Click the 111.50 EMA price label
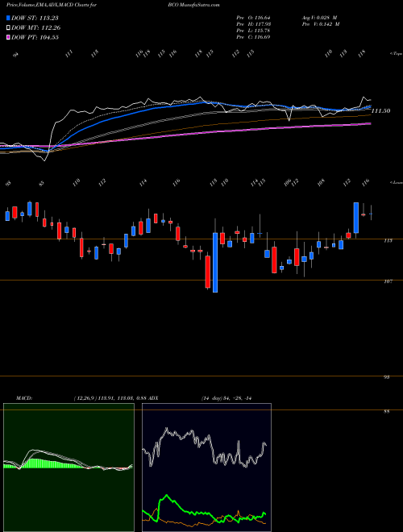Viewport: 403px width, 532px height. [x=380, y=111]
